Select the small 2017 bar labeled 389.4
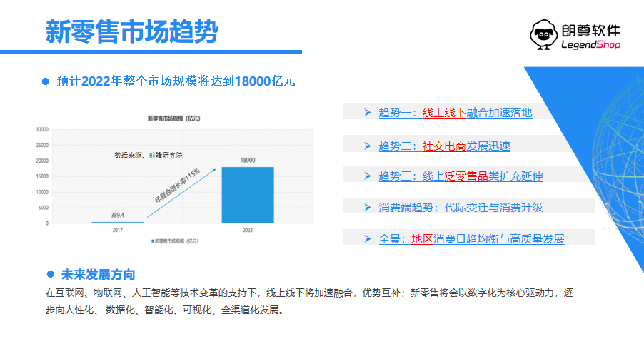The width and height of the screenshot is (644, 364). pyautogui.click(x=117, y=222)
